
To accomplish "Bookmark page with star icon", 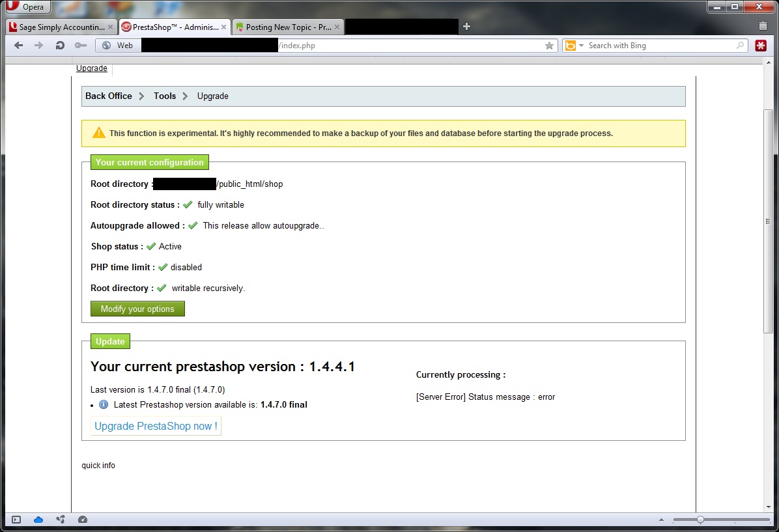I will (549, 46).
